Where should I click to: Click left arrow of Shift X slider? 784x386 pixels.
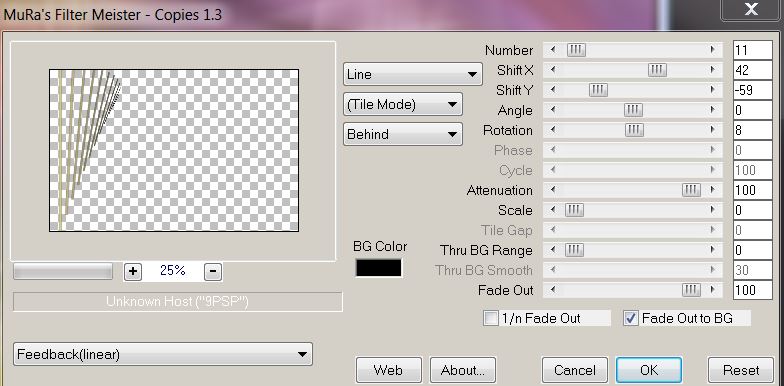pyautogui.click(x=553, y=70)
